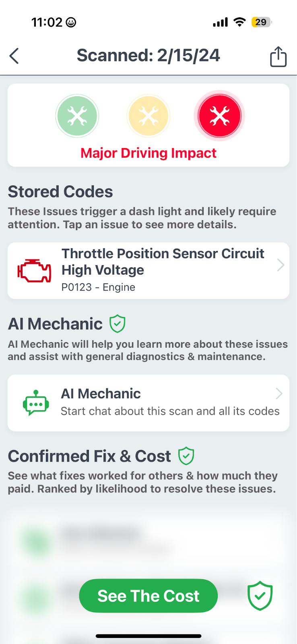Screen dimensions: 297x644
Task: Expand the Throttle Position Sensor issue details
Action: (280, 265)
